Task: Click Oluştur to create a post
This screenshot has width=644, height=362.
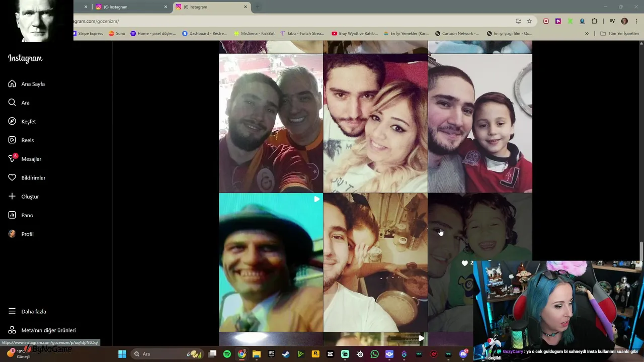Action: coord(24,197)
